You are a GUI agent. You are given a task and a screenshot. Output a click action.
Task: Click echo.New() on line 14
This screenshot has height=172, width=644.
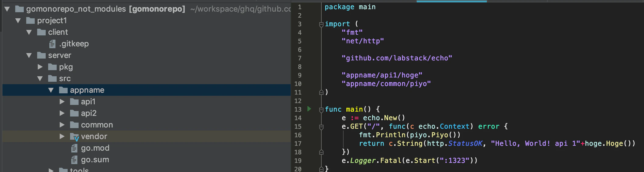384,118
